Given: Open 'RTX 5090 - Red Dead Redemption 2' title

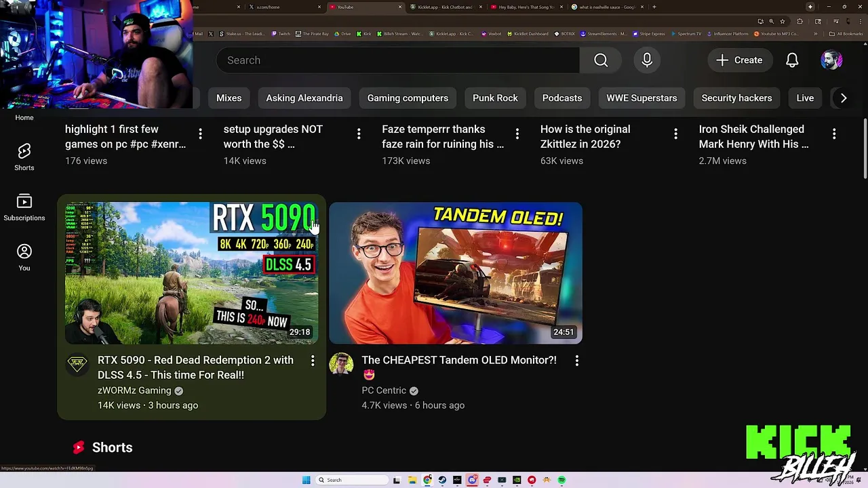Looking at the screenshot, I should pos(195,367).
